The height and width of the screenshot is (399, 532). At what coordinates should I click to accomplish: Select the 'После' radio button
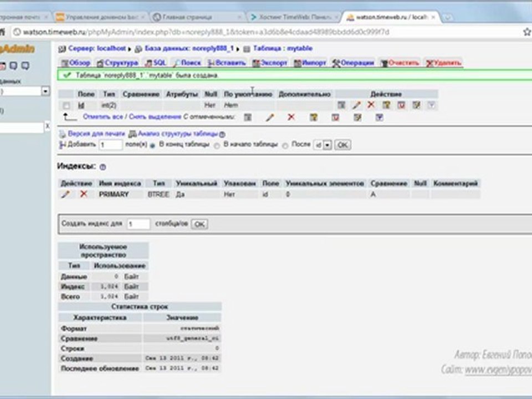click(285, 146)
